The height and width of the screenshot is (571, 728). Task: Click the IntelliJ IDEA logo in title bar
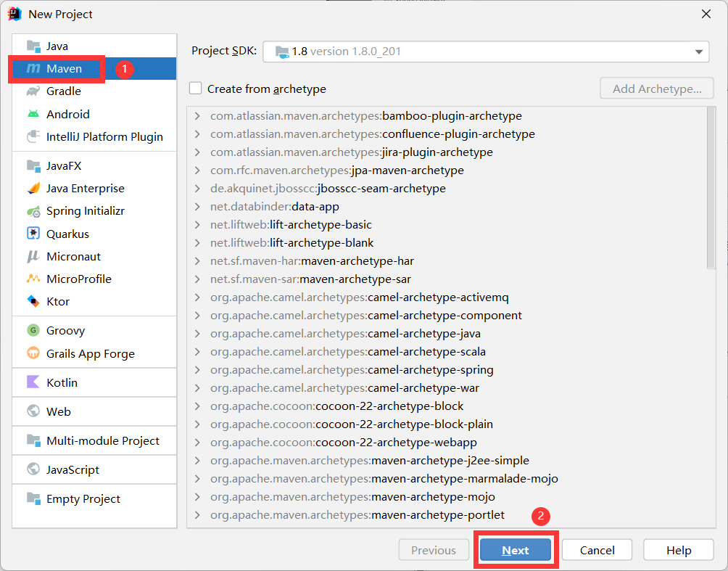(15, 14)
